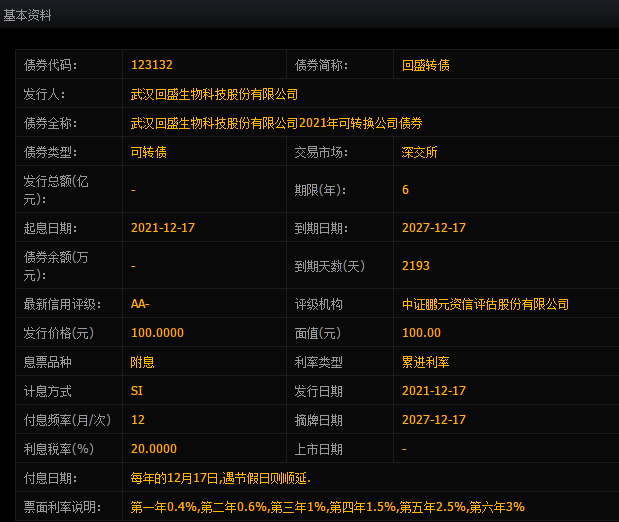Select bond code value 123132
This screenshot has width=619, height=522.
(152, 65)
